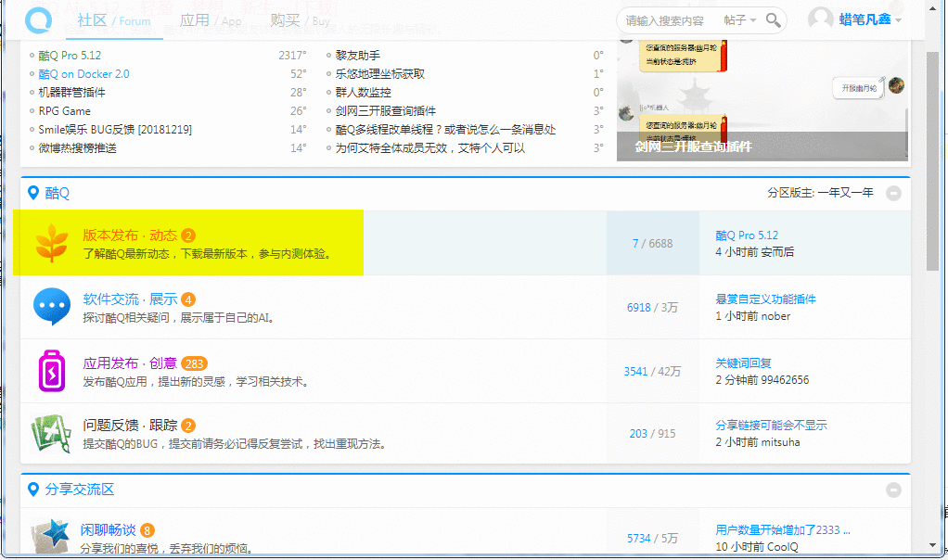Open the 应用发布·创意 forum
Image resolution: width=948 pixels, height=560 pixels.
coord(129,363)
